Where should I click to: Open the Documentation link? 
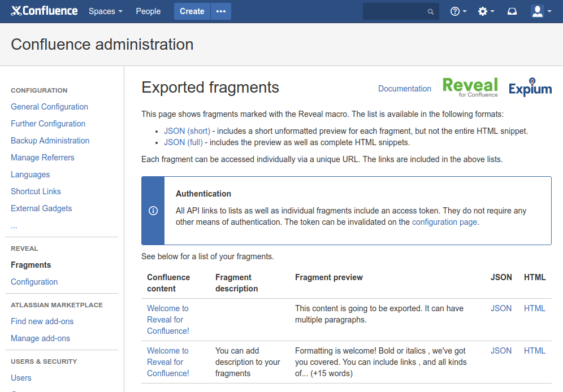(x=404, y=89)
